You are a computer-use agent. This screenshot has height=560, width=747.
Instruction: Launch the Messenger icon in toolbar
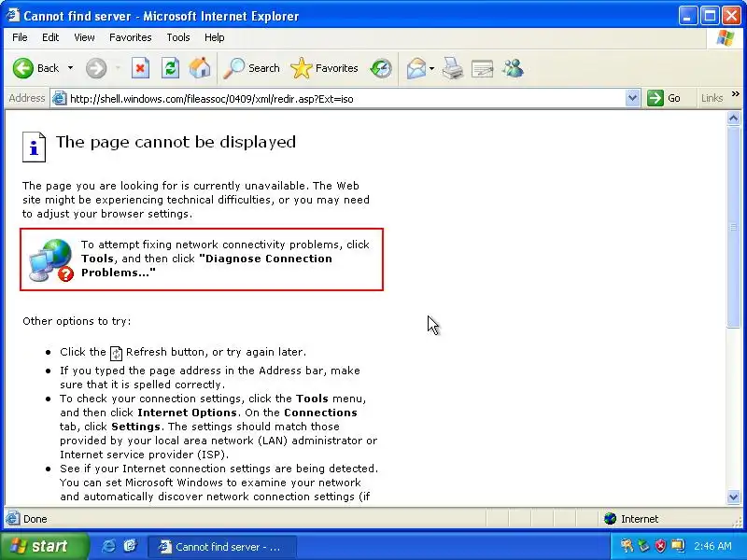pyautogui.click(x=513, y=68)
